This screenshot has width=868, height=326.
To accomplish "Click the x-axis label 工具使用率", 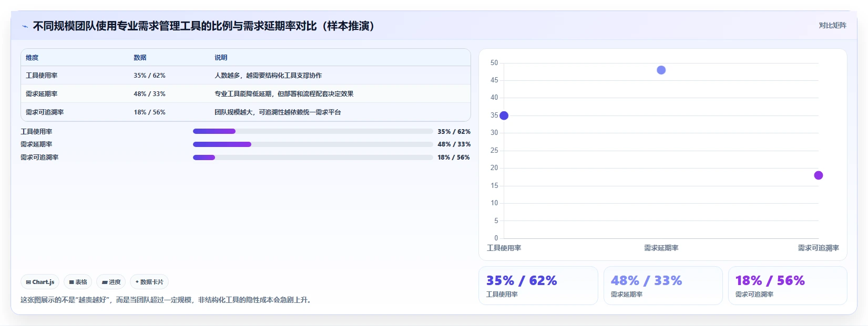I will [x=504, y=248].
